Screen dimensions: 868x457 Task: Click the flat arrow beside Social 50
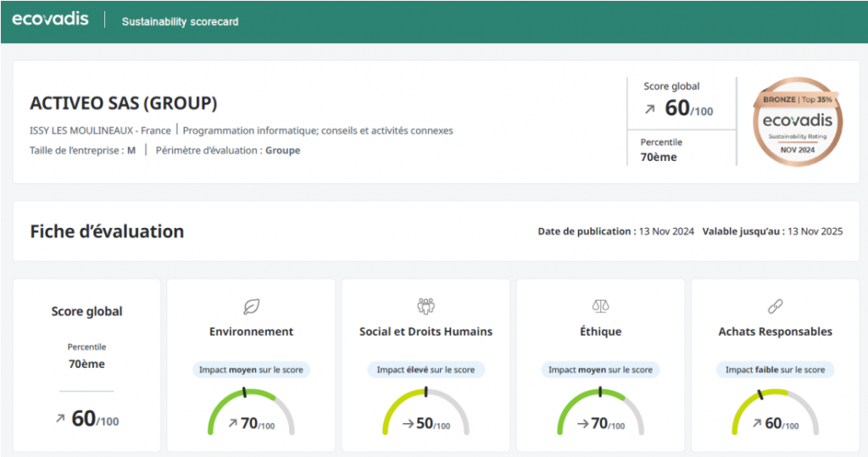click(408, 424)
